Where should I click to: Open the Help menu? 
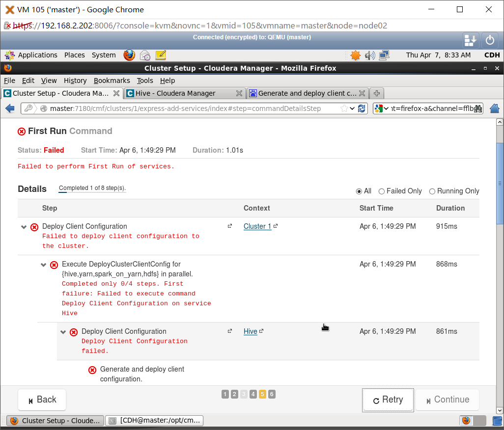click(x=168, y=81)
